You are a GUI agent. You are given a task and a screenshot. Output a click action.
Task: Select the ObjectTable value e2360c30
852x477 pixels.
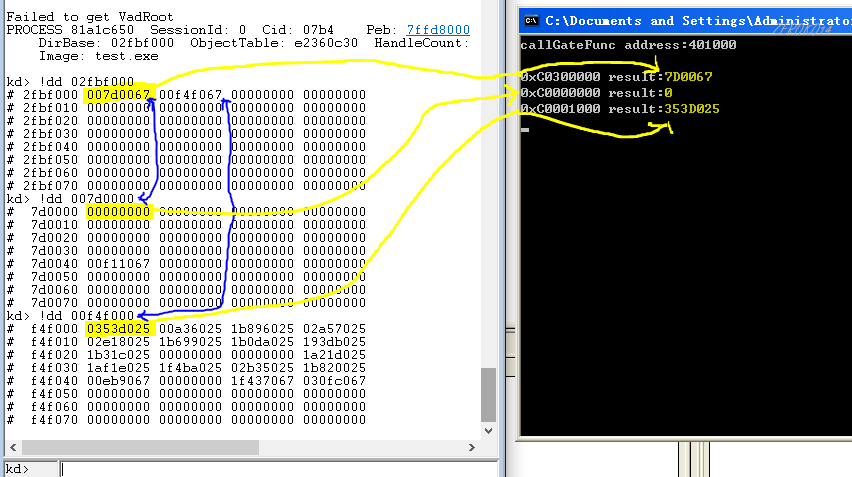pos(326,43)
